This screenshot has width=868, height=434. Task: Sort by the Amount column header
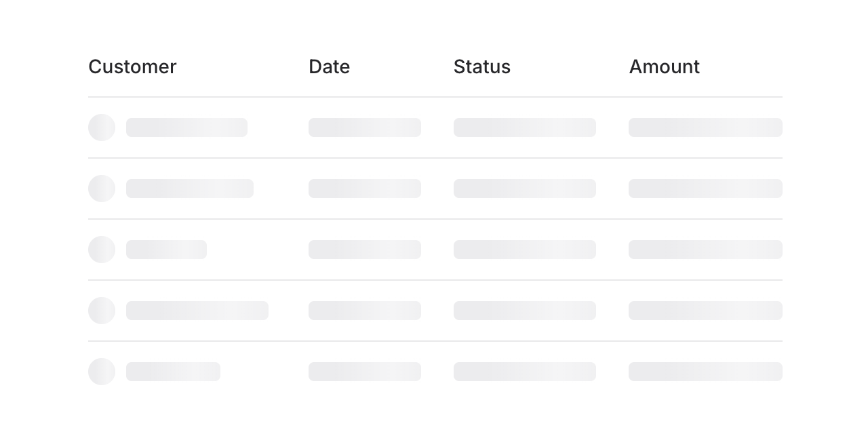pos(665,66)
